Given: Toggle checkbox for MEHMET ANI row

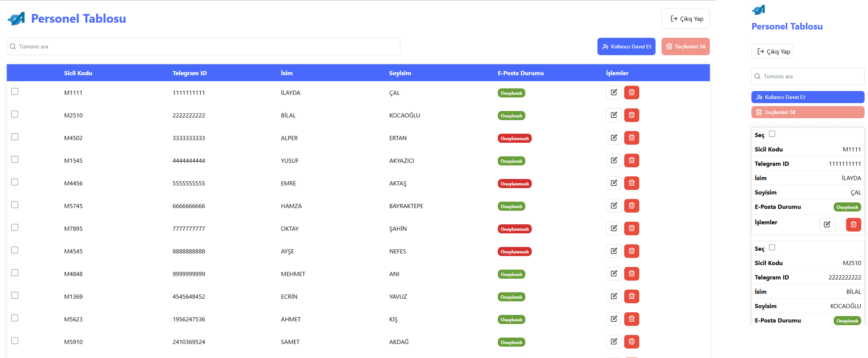Looking at the screenshot, I should pyautogui.click(x=14, y=272).
